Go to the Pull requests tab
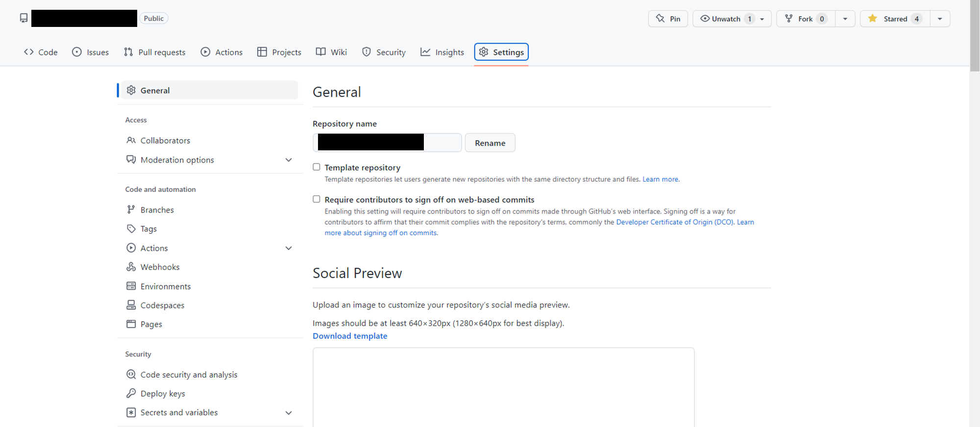Image resolution: width=980 pixels, height=427 pixels. tap(155, 52)
